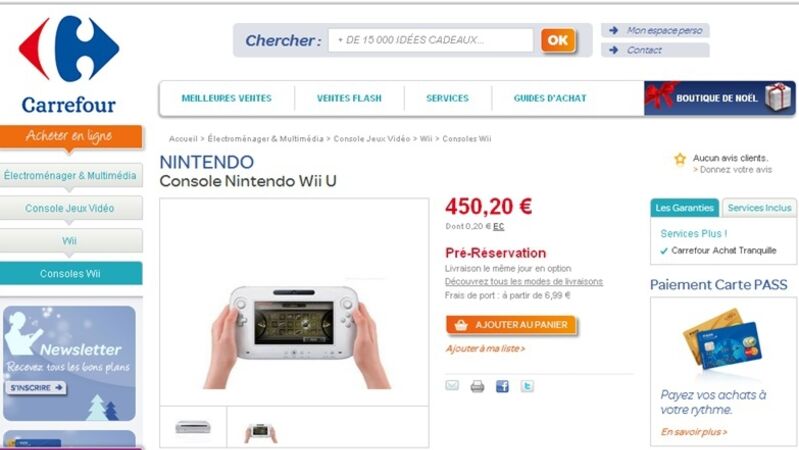Click the Ajouter à ma liste link
The image size is (799, 450).
click(x=485, y=349)
